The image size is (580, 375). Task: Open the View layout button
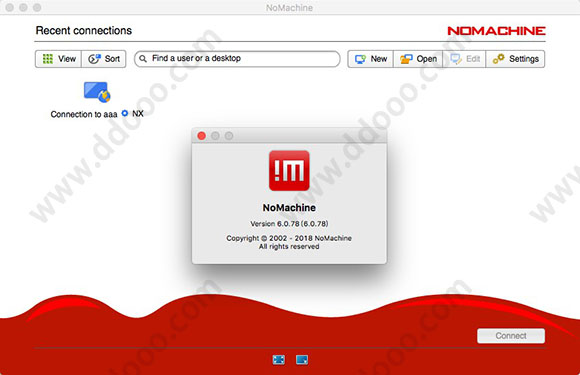(x=58, y=59)
